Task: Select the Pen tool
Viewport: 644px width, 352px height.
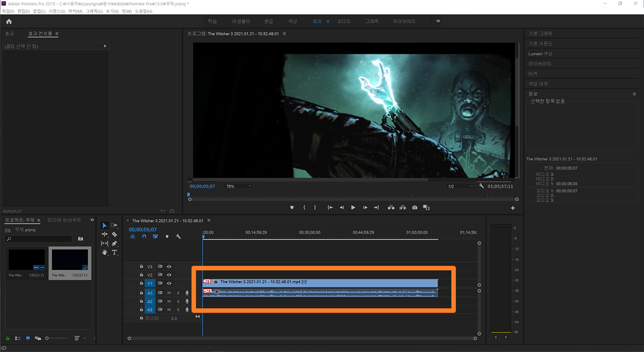Action: coord(115,243)
